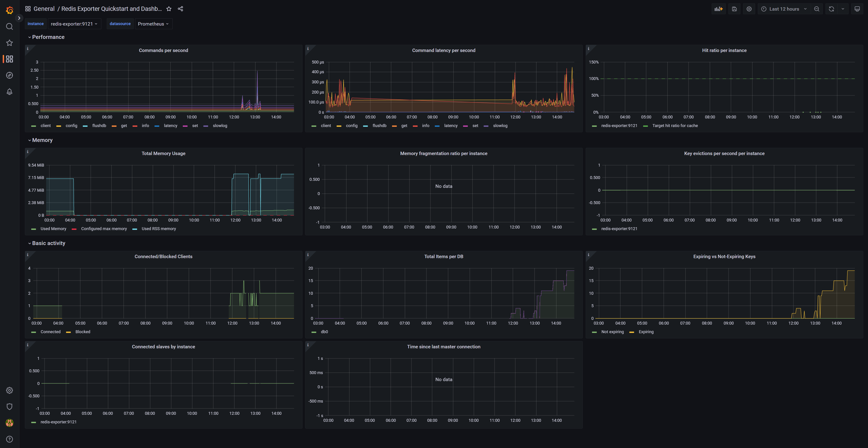Open Alerting bell in sidebar
This screenshot has height=448, width=868.
click(10, 92)
